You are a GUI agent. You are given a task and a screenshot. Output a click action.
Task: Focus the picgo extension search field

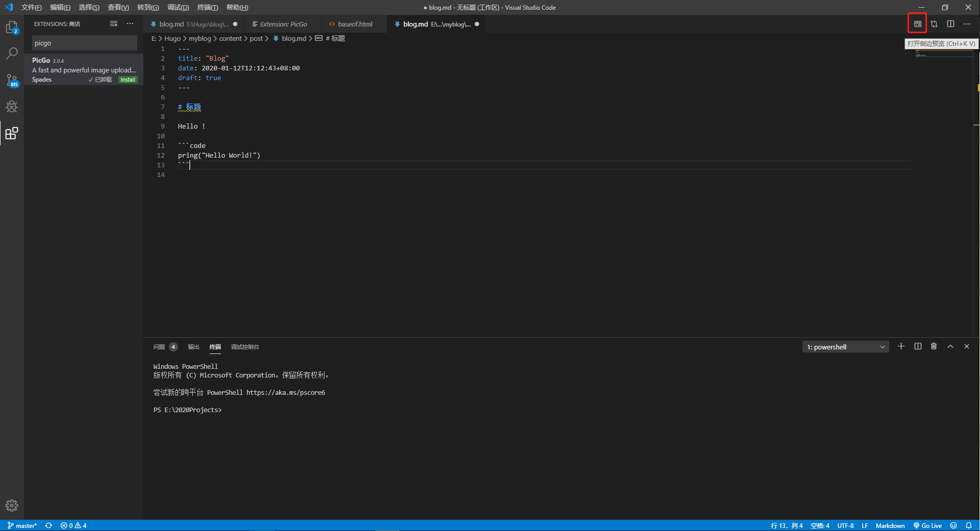(x=84, y=43)
